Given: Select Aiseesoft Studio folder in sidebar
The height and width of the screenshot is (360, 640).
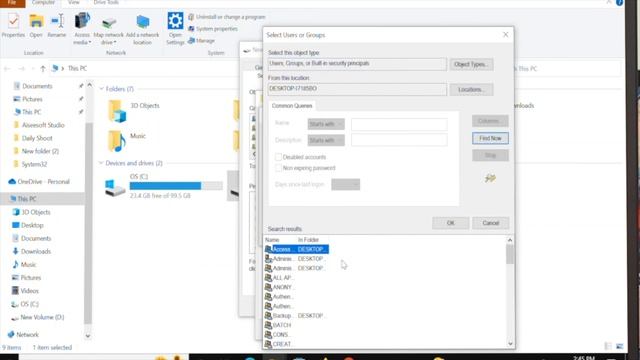Looking at the screenshot, I should [43, 125].
